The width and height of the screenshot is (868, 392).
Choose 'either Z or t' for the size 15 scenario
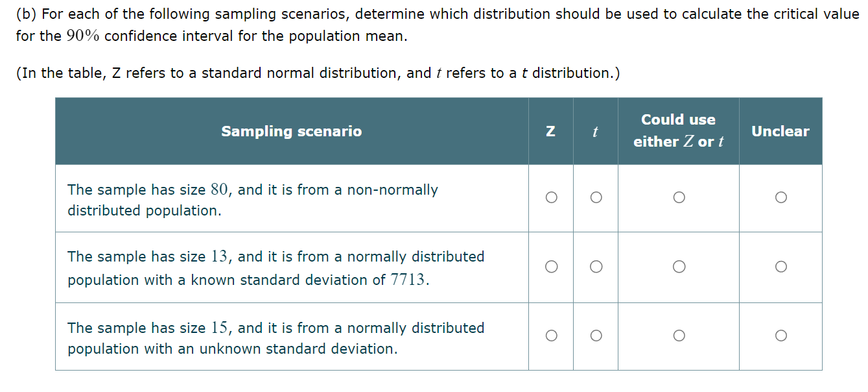point(678,336)
